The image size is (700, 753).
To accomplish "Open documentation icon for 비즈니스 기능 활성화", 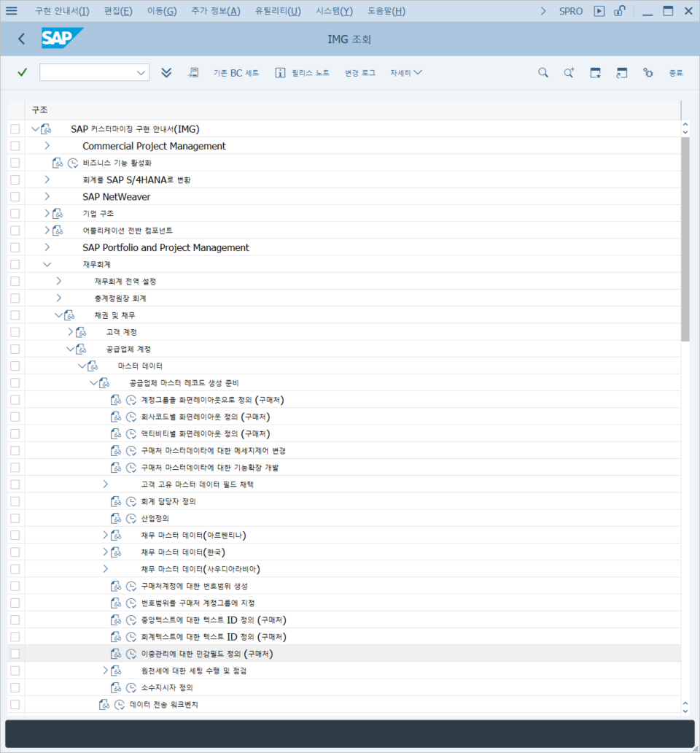I will tap(58, 163).
